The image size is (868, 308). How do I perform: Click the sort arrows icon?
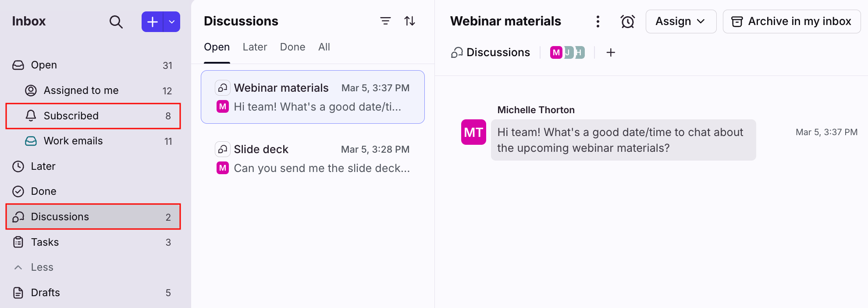pos(409,21)
